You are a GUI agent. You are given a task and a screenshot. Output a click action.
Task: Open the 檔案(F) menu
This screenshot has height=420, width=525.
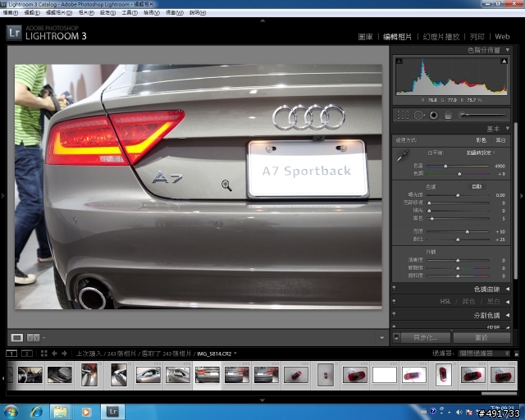11,13
